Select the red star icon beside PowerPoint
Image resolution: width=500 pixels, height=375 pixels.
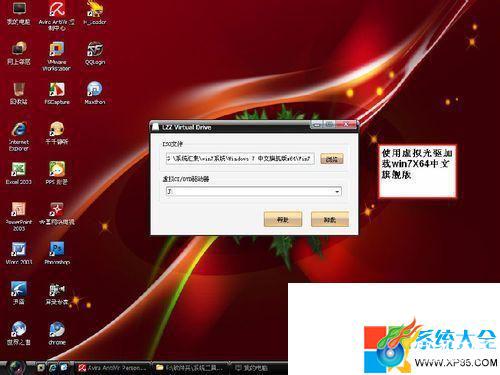pyautogui.click(x=57, y=213)
